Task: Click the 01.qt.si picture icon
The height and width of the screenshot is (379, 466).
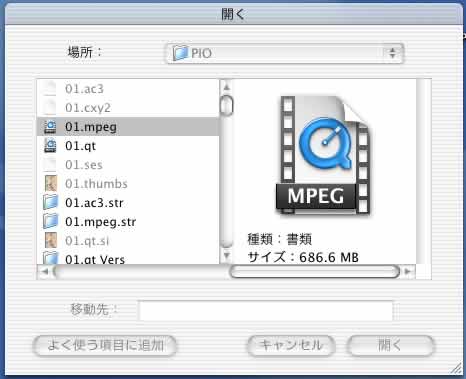Action: [51, 241]
